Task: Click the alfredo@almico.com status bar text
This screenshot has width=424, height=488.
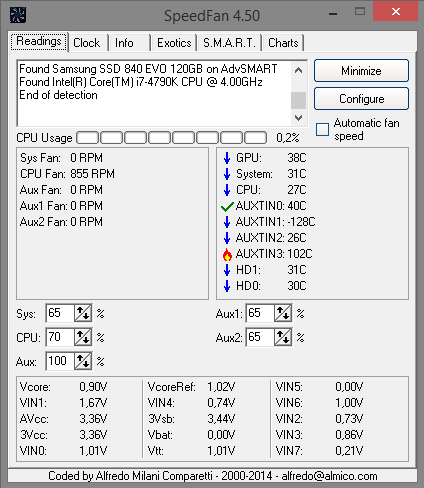Action: (x=329, y=476)
